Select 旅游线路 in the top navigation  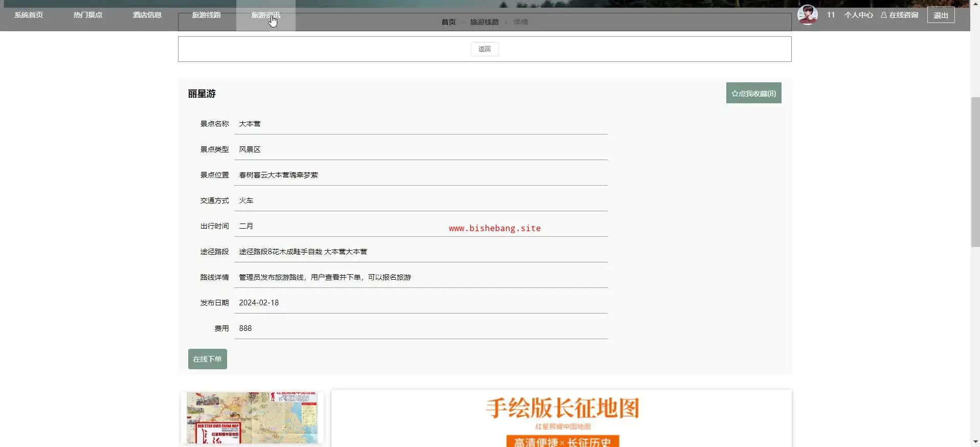coord(207,15)
